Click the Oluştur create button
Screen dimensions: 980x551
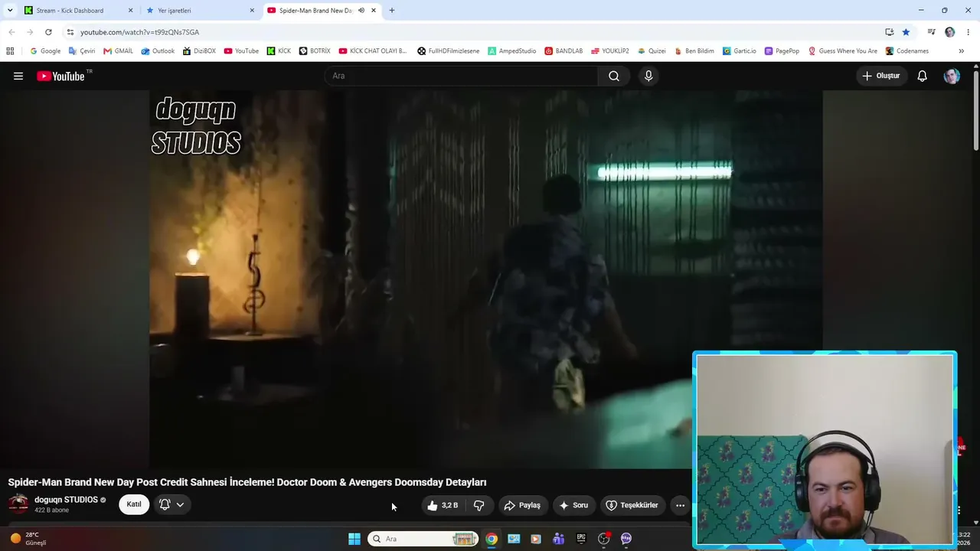tap(881, 76)
